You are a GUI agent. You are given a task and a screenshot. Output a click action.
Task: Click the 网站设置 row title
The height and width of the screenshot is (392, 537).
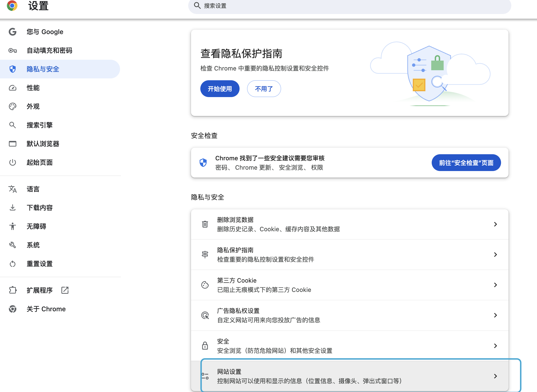click(229, 372)
